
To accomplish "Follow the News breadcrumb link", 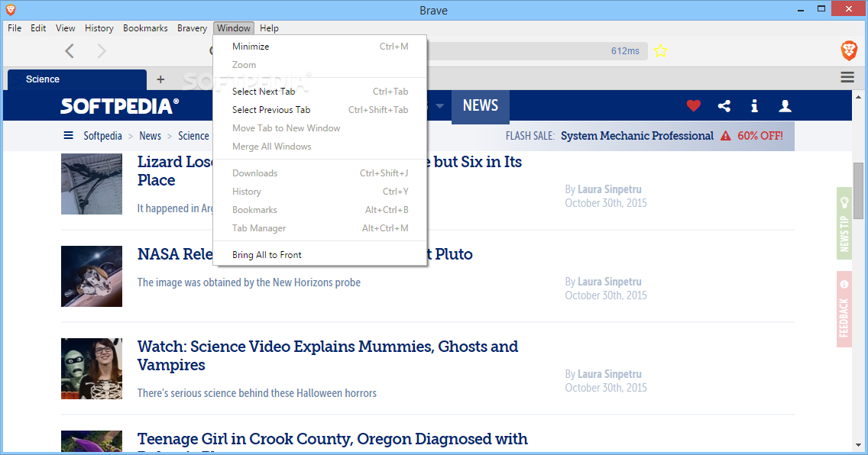I will tap(150, 136).
